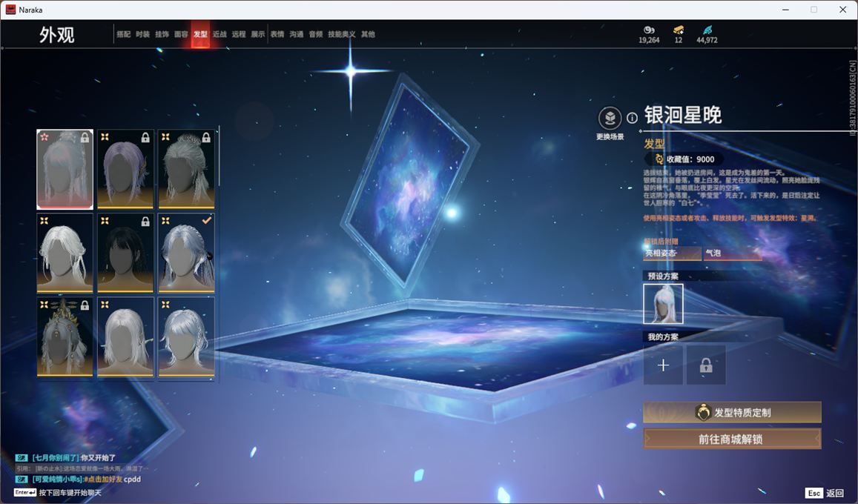The width and height of the screenshot is (858, 504).
Task: Choose the preset scheme thumbnail under 预设方案
Action: (663, 304)
